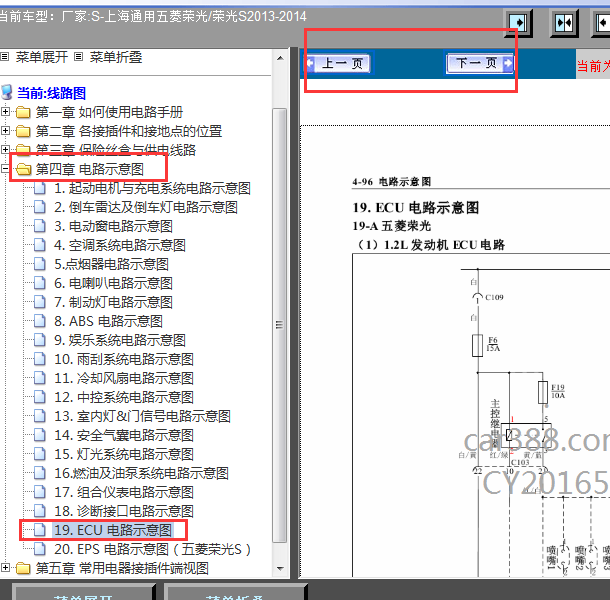Open 2. 倒车雷达及倒车灯电路示意图

146,207
